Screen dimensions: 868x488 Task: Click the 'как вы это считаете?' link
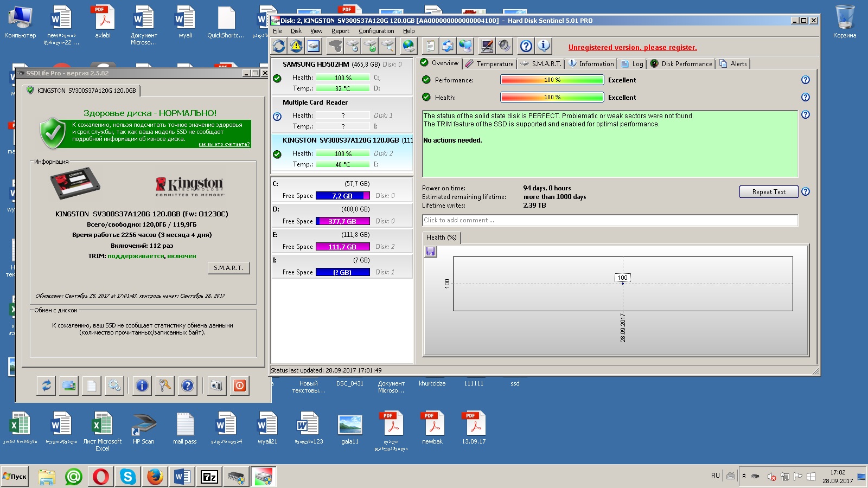(x=224, y=144)
